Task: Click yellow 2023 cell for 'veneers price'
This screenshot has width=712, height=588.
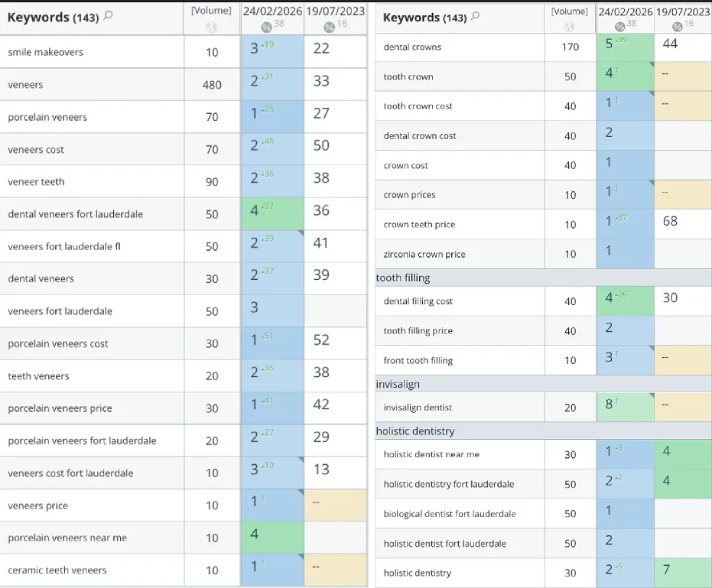Action: click(x=335, y=505)
